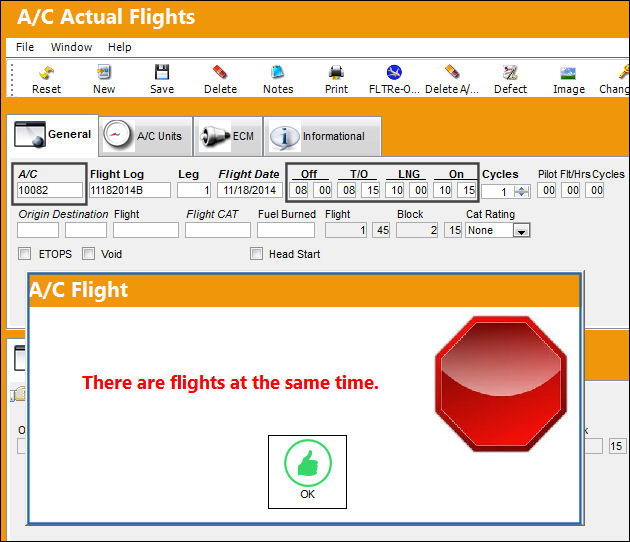Click the On minutes field

click(x=467, y=190)
